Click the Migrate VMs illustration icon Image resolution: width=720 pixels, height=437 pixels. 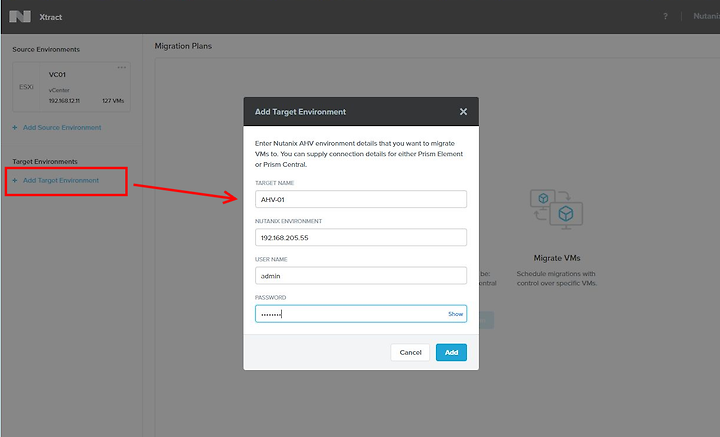(x=556, y=209)
